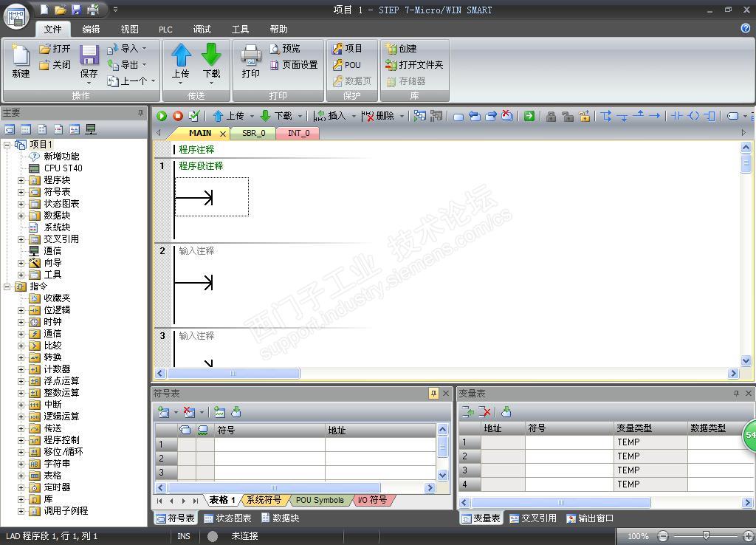The height and width of the screenshot is (545, 756).
Task: Toggle the pin on the 主要 panel
Action: point(141,113)
